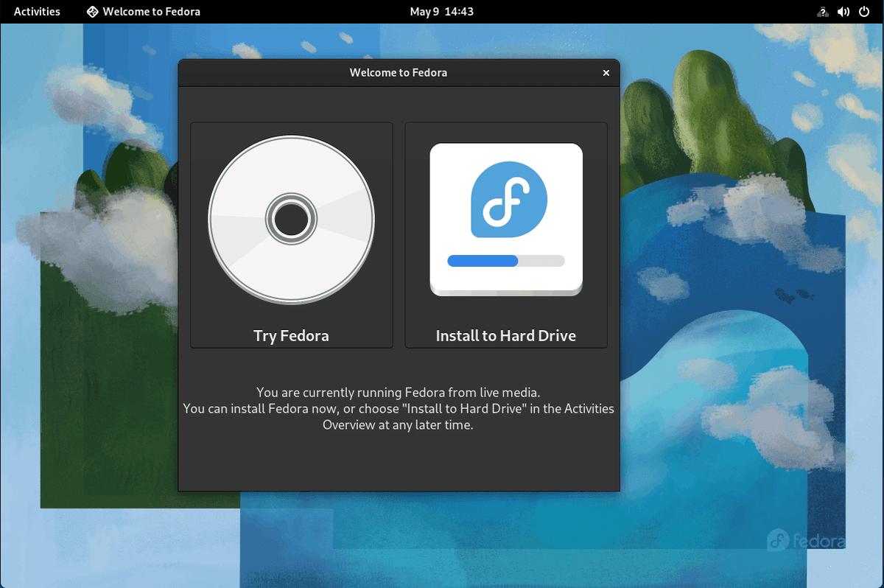Click the Fedora logo icon beside app title

pyautogui.click(x=93, y=12)
